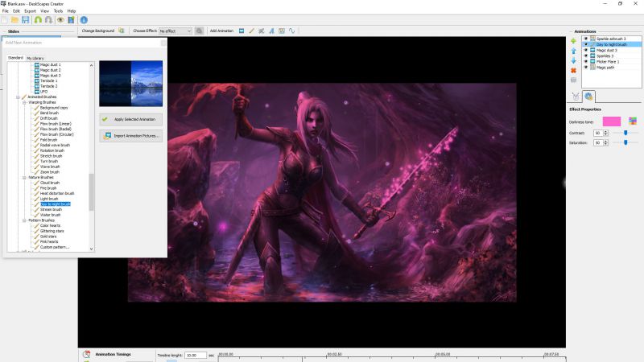Add animation with the green plus icon
This screenshot has width=644, height=362.
coord(573,41)
